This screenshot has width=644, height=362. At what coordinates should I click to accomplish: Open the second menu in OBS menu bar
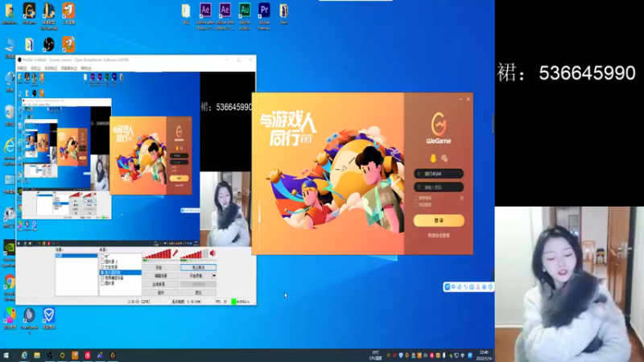tap(35, 68)
